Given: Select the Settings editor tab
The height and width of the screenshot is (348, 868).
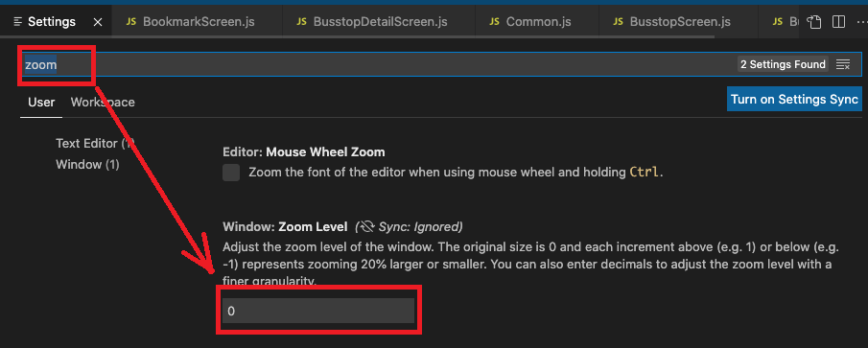Looking at the screenshot, I should coord(56,22).
